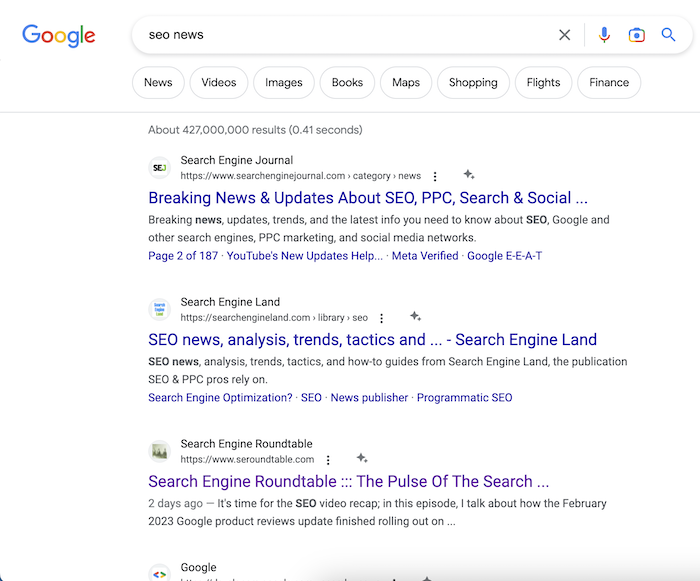Click the Google site name at the bottom
The height and width of the screenshot is (581, 700).
198,568
